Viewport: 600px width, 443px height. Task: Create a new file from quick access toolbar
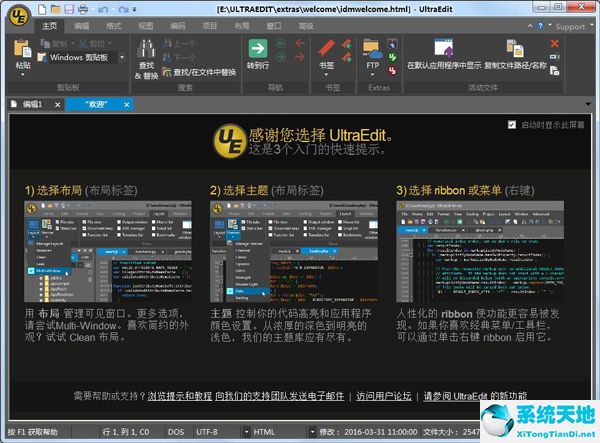click(x=42, y=9)
